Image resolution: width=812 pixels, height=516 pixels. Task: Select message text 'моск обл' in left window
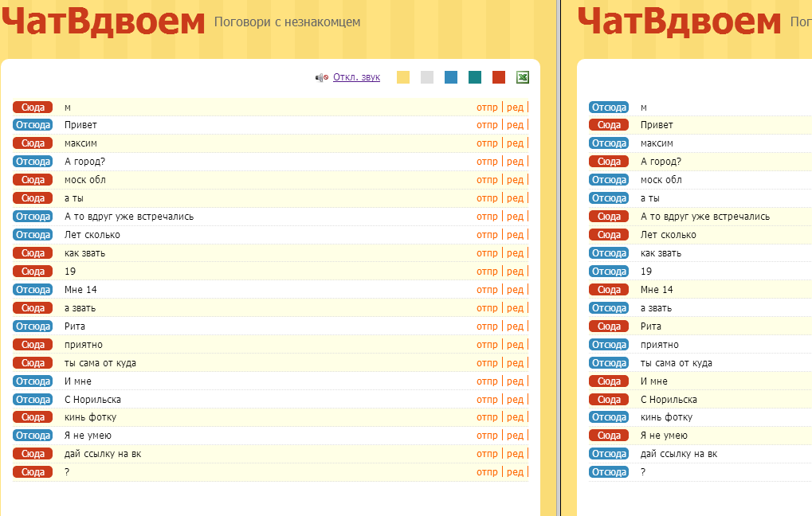click(85, 180)
